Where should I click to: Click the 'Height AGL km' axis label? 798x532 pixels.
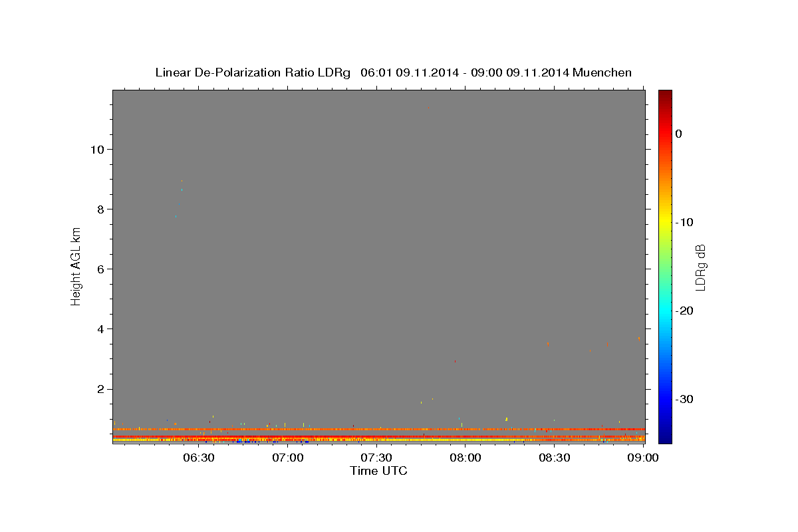click(76, 265)
